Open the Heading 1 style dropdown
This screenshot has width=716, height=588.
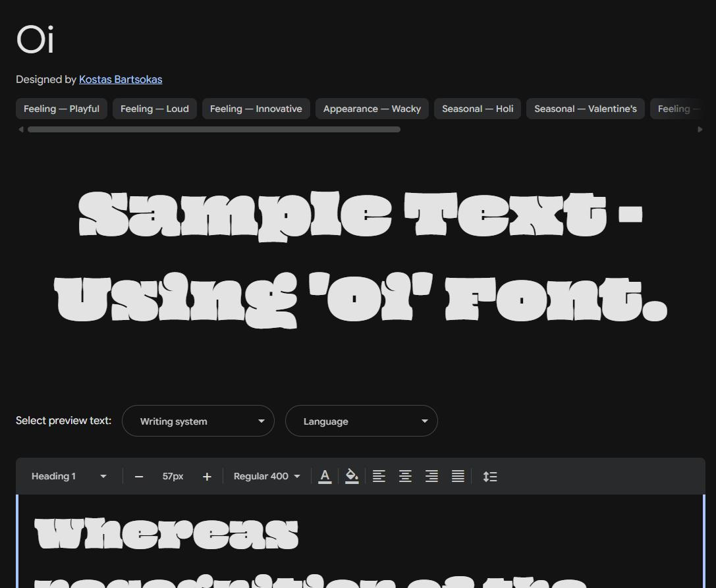pyautogui.click(x=69, y=476)
